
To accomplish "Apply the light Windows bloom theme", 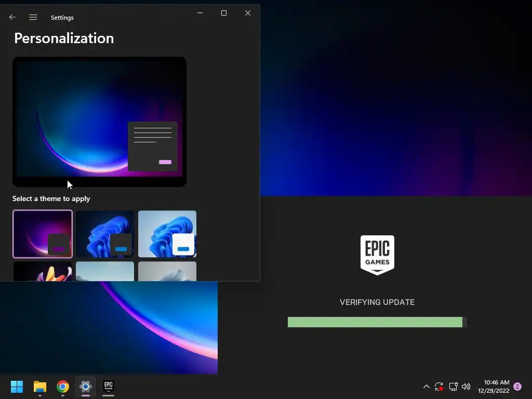I will pos(167,234).
